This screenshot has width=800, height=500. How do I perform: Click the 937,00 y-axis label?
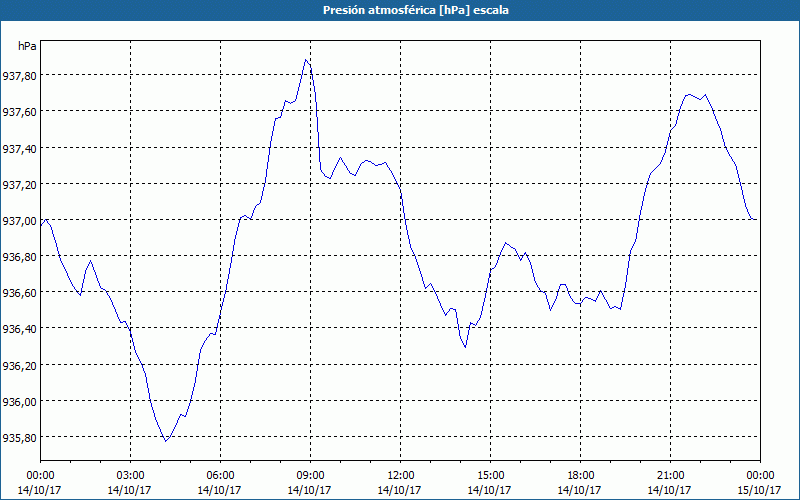click(x=20, y=221)
